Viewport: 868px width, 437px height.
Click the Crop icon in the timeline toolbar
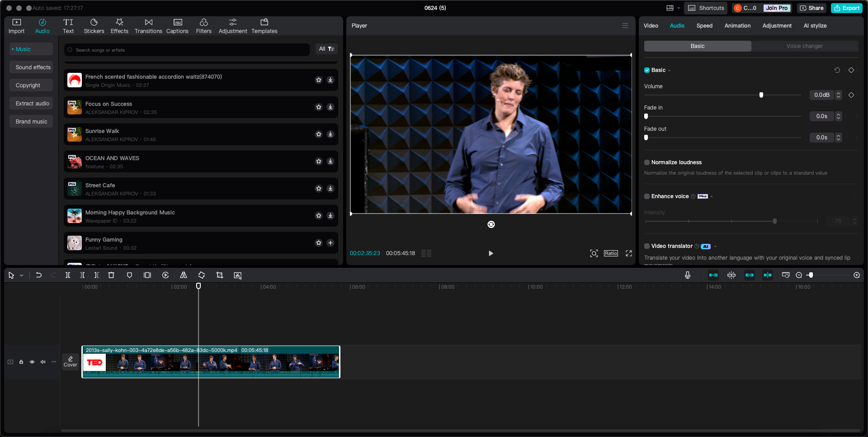(x=220, y=275)
